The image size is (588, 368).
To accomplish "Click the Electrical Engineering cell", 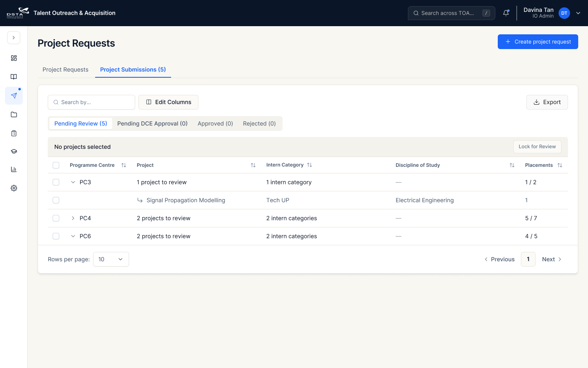I will [x=425, y=200].
